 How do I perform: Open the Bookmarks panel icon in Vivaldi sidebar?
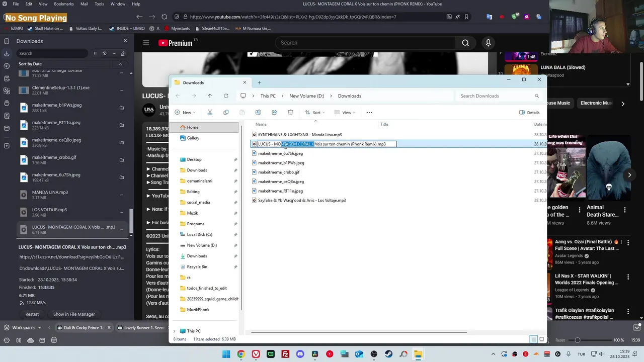coord(7,41)
